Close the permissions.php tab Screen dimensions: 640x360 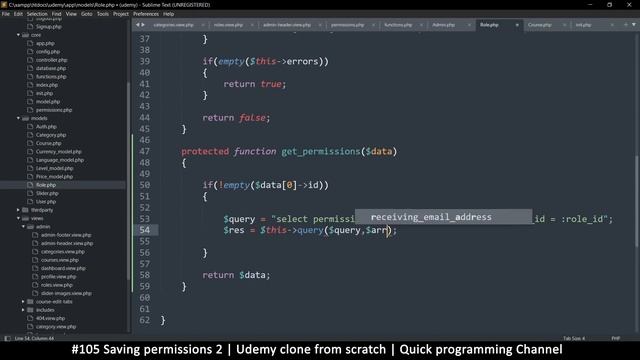[x=373, y=25]
